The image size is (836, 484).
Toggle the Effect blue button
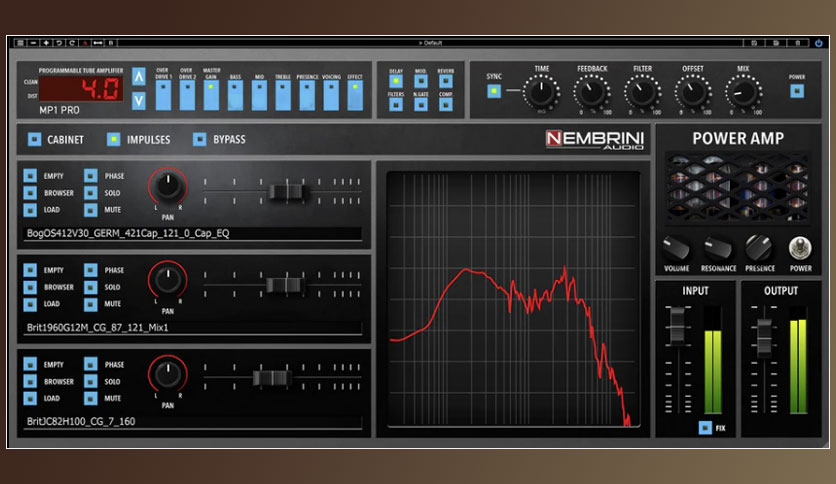pos(355,95)
